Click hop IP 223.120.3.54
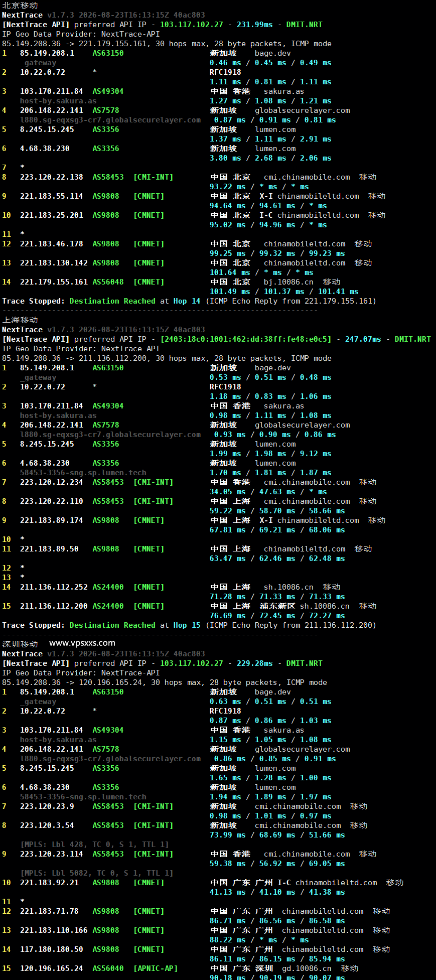This screenshot has width=436, height=980. [47, 825]
